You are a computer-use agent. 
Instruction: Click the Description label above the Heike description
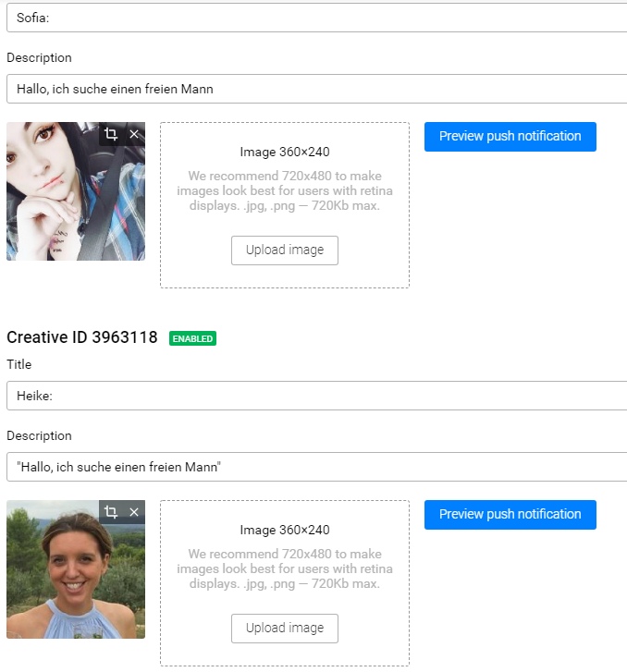click(x=40, y=436)
